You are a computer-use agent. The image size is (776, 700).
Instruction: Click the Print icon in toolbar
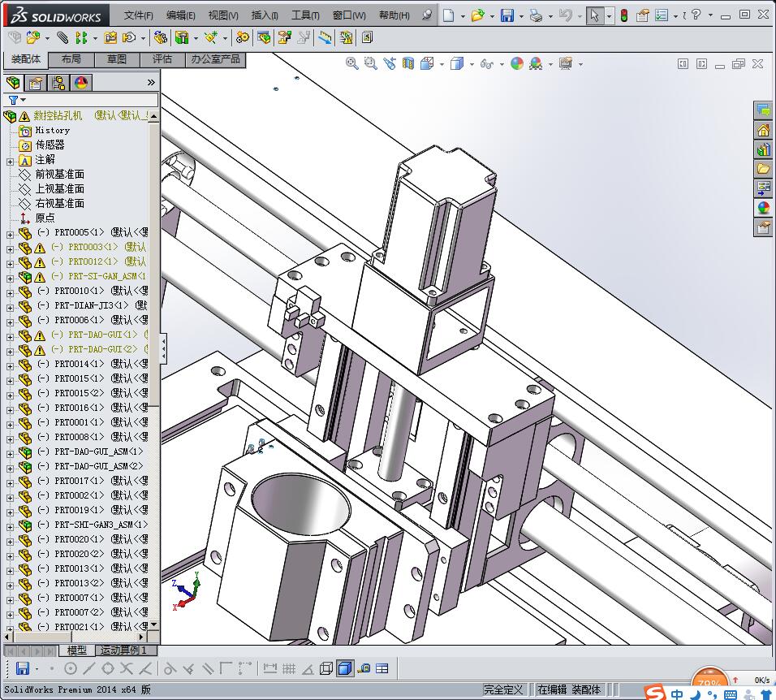[535, 15]
